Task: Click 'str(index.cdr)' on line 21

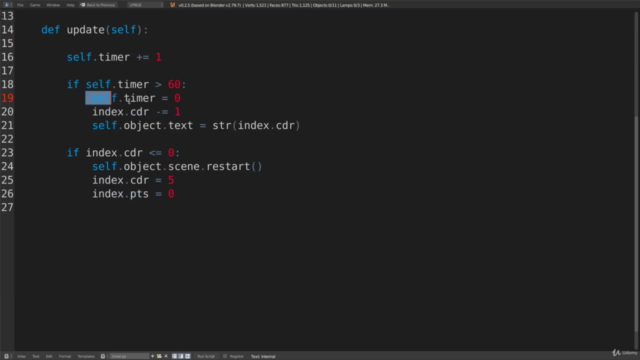Action: tap(256, 125)
